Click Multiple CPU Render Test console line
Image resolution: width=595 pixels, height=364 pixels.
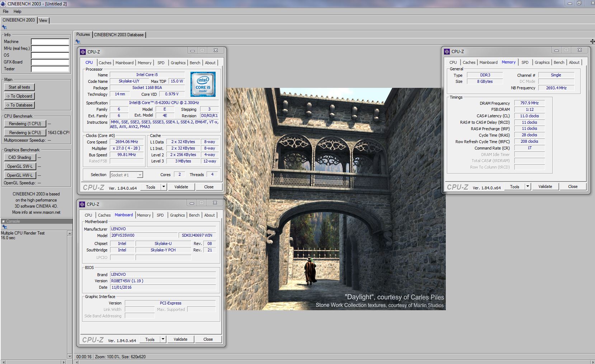[23, 233]
